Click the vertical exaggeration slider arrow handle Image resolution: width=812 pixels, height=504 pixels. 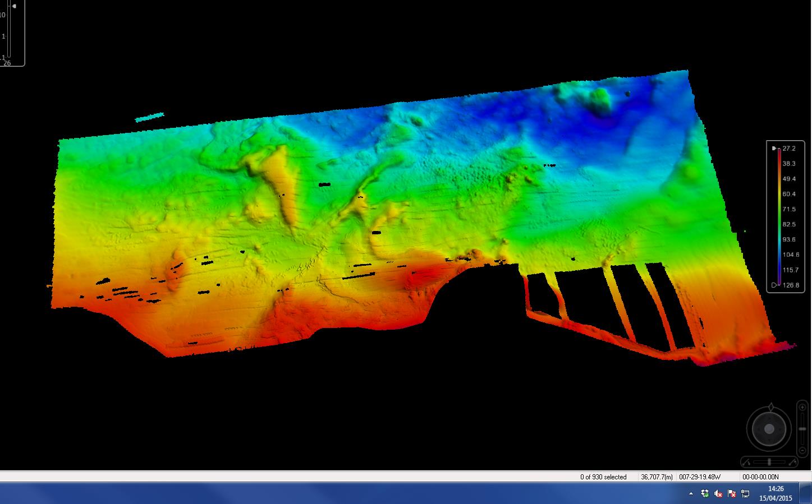point(14,6)
